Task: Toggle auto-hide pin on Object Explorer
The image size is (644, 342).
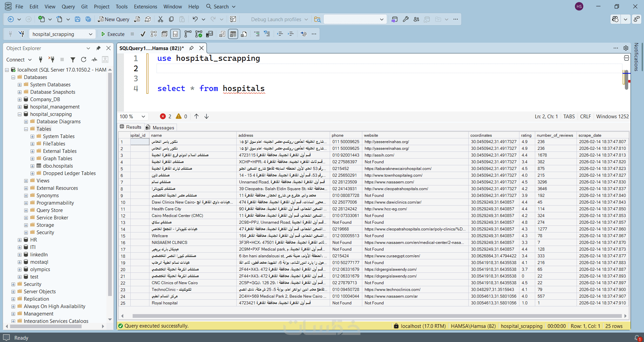Action: pyautogui.click(x=98, y=48)
